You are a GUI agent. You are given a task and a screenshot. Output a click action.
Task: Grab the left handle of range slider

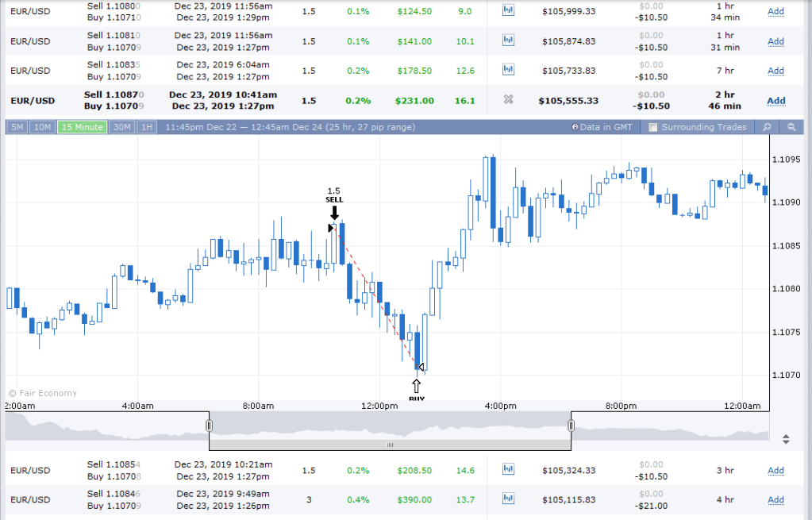[210, 426]
